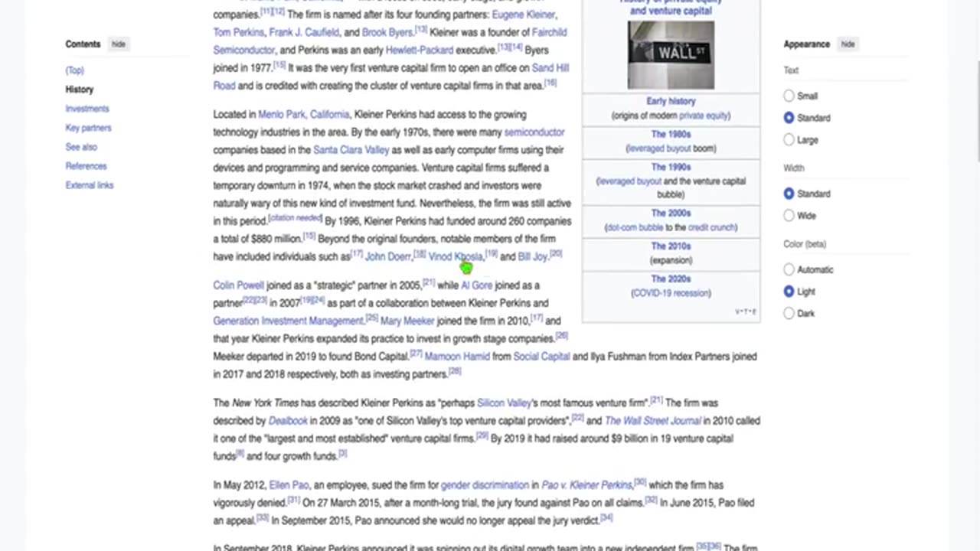Follow the Silicon Valley link

[504, 403]
